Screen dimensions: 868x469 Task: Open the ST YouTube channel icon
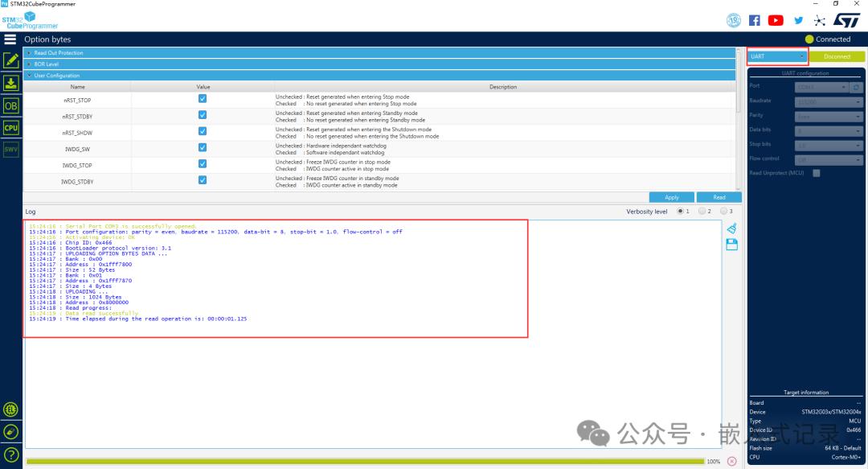[x=776, y=20]
